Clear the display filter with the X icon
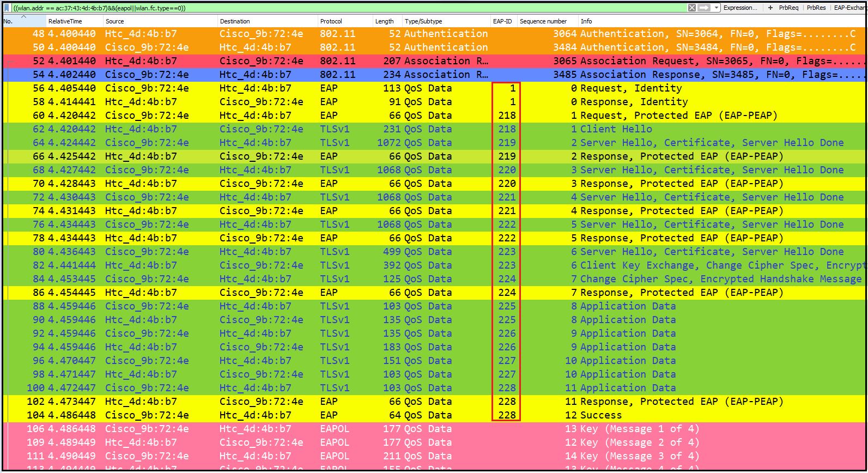Screen dimensions: 868x473 (x=692, y=8)
